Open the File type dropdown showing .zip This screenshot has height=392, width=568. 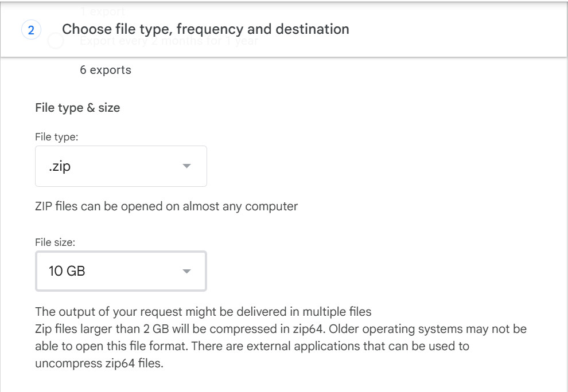coord(120,166)
